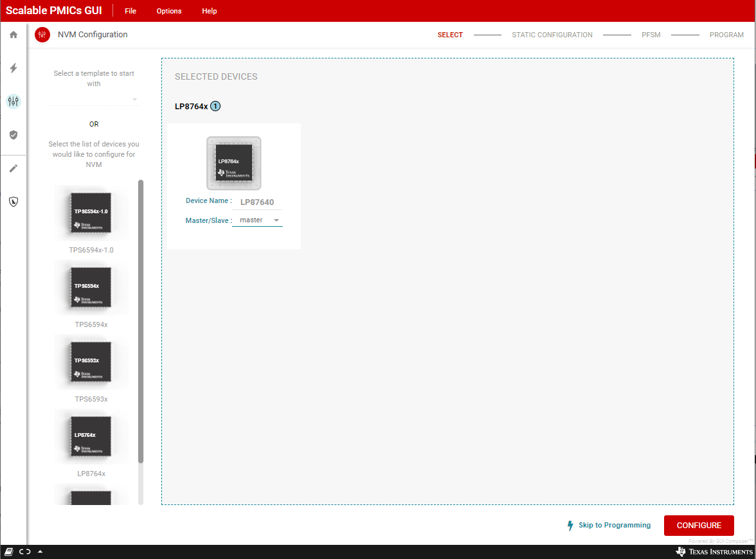The height and width of the screenshot is (559, 756).
Task: Open the watchdog shield sidebar icon
Action: pos(14,202)
